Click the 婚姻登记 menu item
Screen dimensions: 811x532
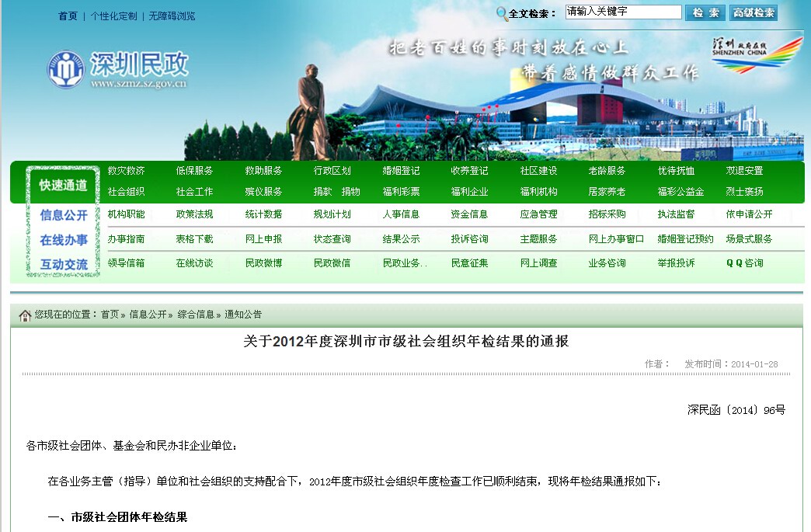401,171
